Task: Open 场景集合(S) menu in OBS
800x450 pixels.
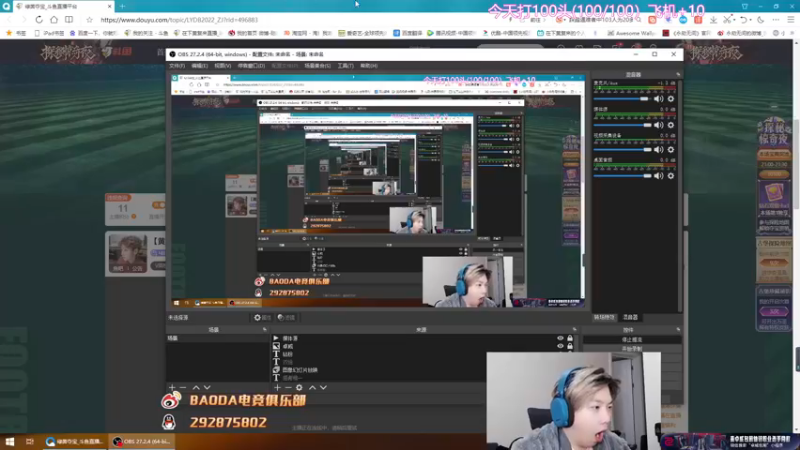Action: [317, 66]
